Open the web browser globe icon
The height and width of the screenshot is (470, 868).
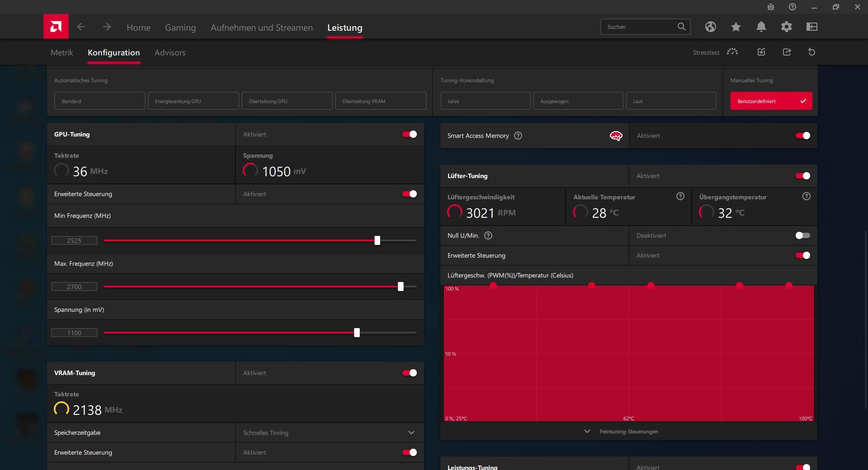(710, 27)
